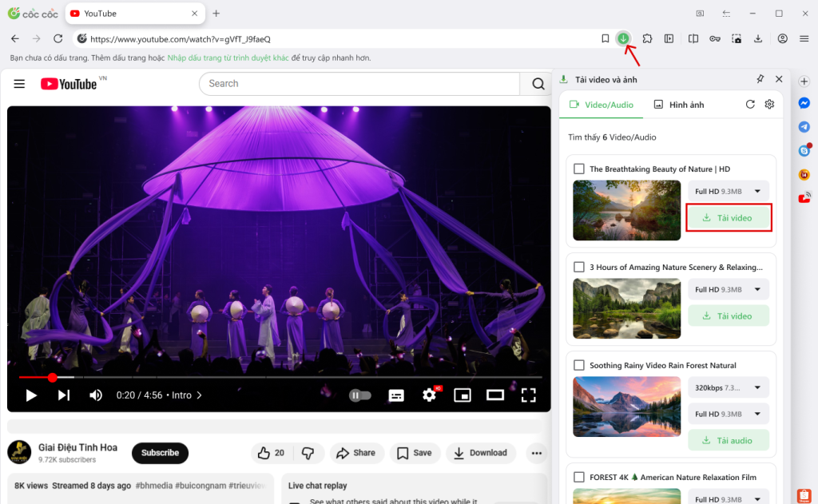818x504 pixels.
Task: Click the green media download icon in address bar
Action: [x=623, y=38]
